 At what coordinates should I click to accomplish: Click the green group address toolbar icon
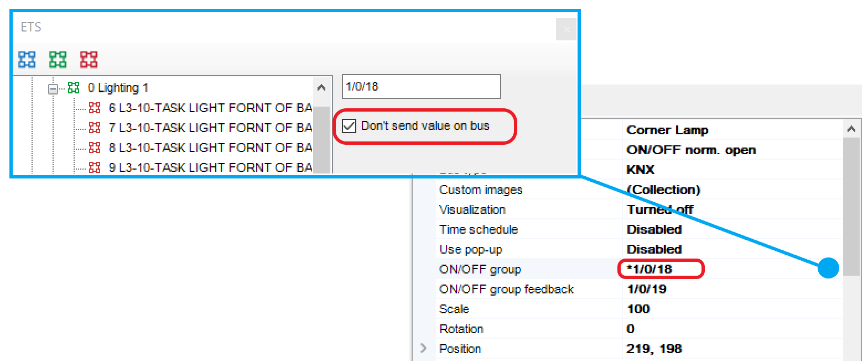pos(58,59)
